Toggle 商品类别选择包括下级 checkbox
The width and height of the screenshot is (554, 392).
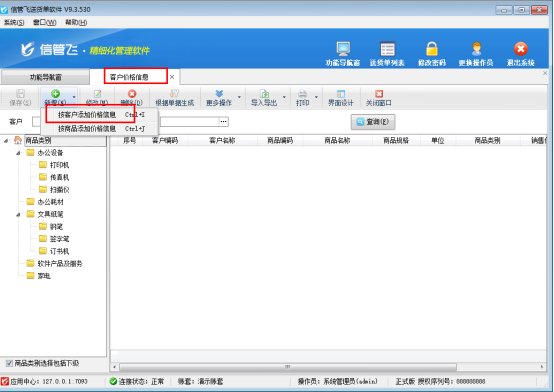point(9,363)
